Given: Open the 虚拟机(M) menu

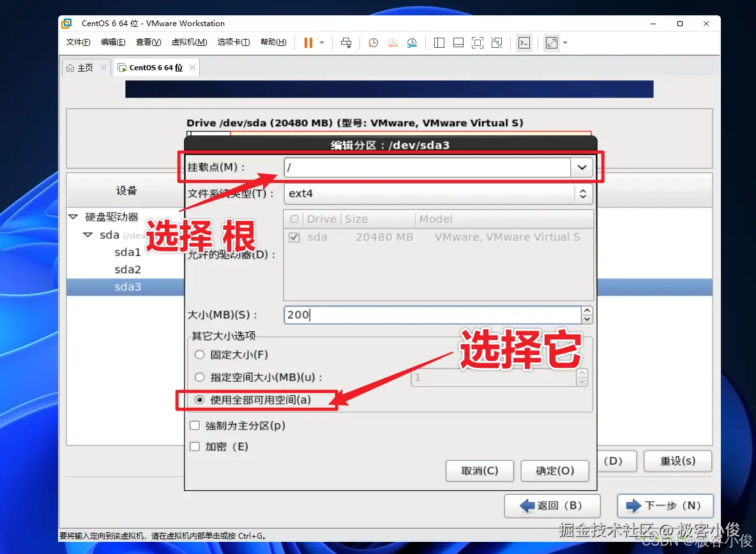Looking at the screenshot, I should [189, 42].
